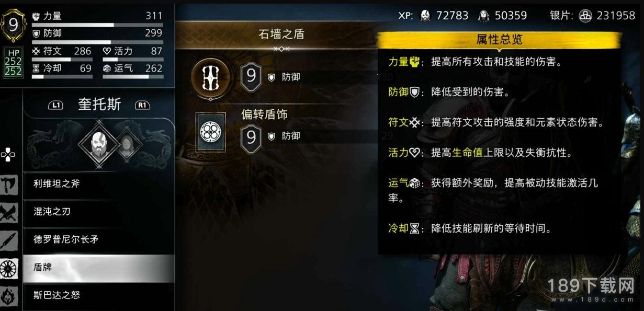This screenshot has height=311, width=644.
Task: Click the Kratos XP value 72783
Action: tap(451, 16)
